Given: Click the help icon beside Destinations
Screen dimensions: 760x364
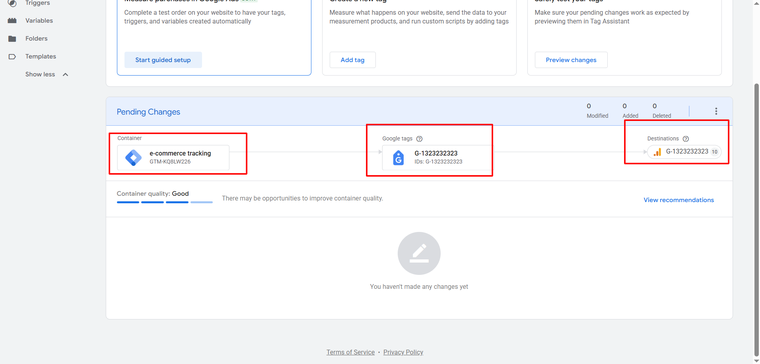Looking at the screenshot, I should click(686, 139).
